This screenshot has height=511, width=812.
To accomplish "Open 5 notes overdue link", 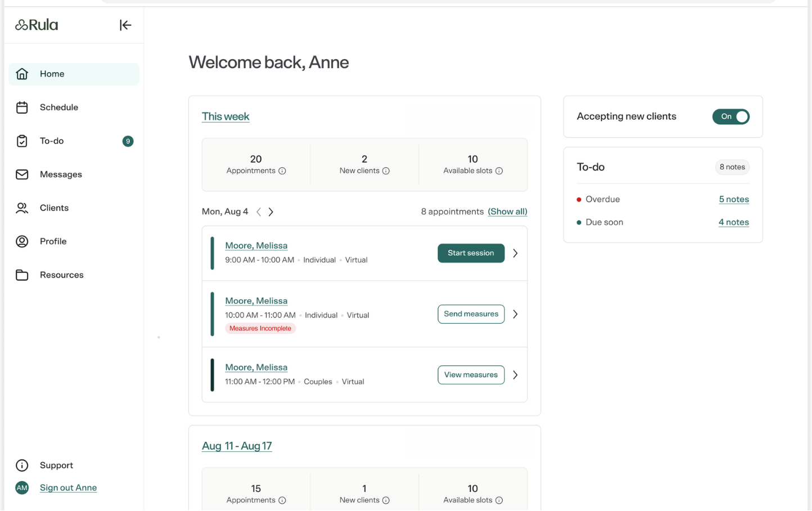I will [734, 199].
